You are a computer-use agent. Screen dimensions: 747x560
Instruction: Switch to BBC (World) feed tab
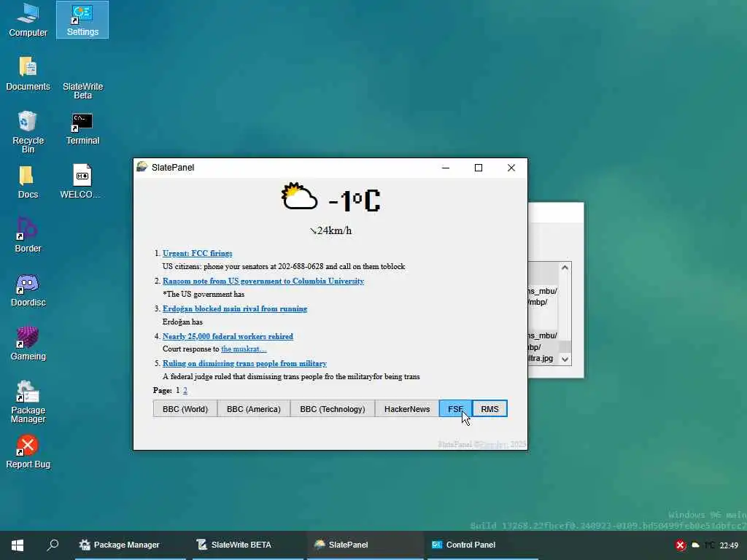pos(185,409)
